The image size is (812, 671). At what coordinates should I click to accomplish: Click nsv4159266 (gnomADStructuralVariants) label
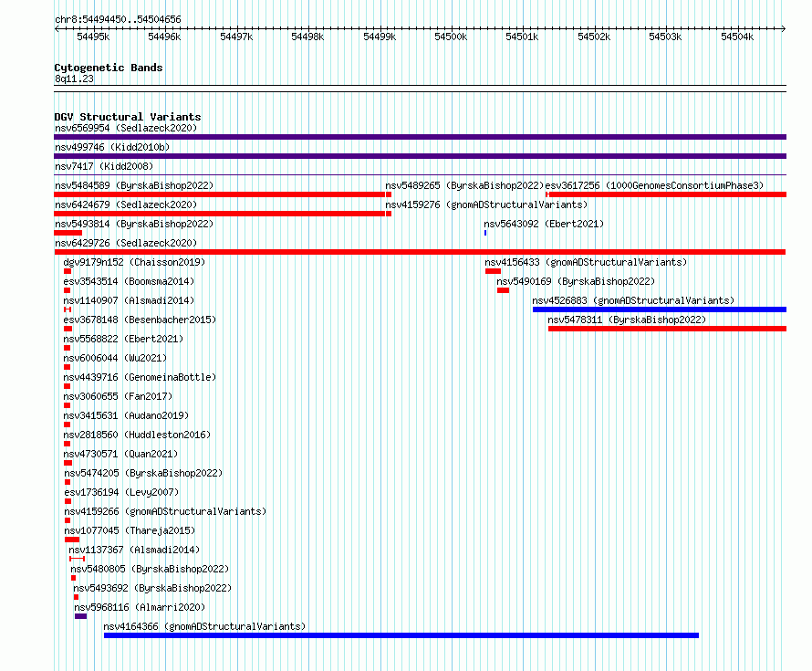coord(165,511)
